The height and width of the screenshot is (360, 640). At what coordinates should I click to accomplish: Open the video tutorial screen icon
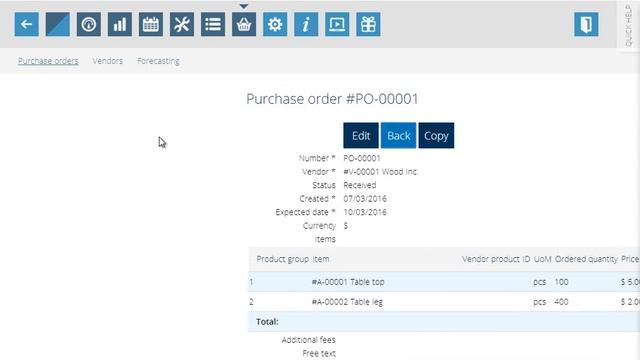[337, 24]
